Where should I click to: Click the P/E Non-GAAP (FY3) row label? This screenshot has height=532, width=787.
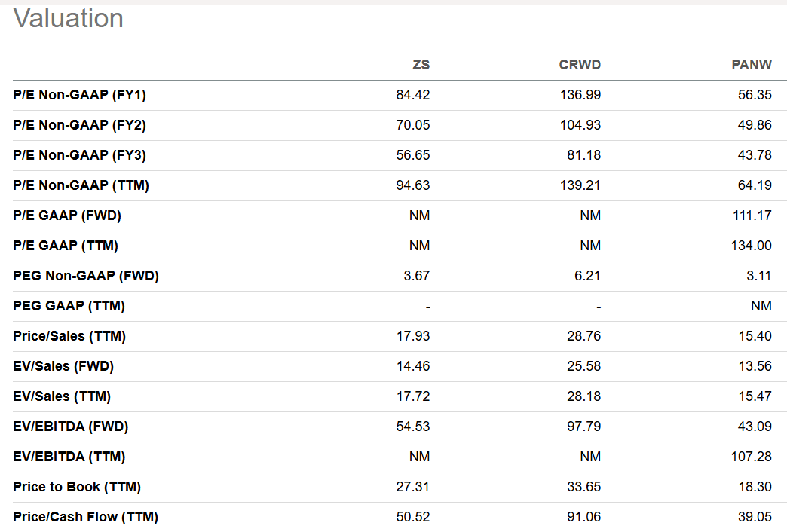pyautogui.click(x=79, y=155)
